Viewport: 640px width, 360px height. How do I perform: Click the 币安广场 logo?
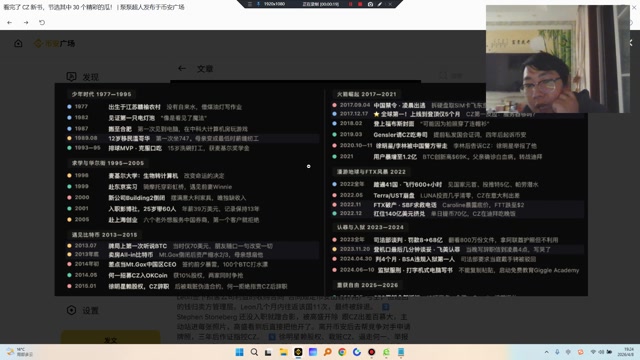click(x=54, y=43)
